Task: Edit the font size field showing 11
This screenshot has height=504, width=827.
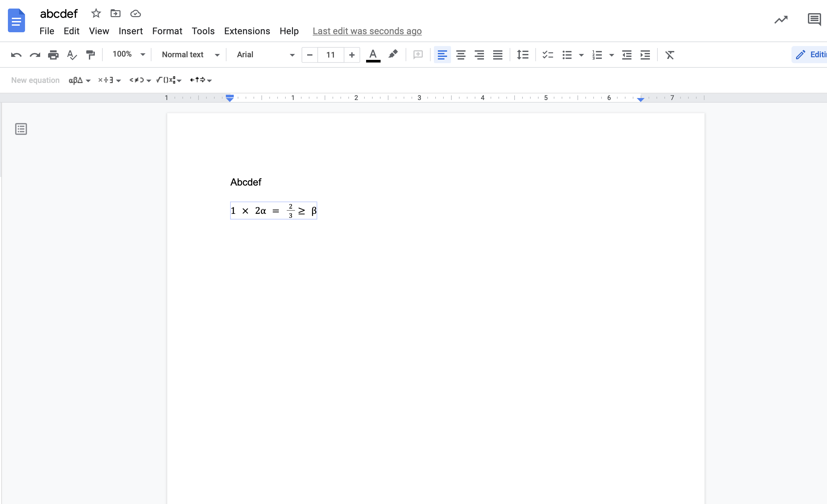Action: tap(331, 55)
